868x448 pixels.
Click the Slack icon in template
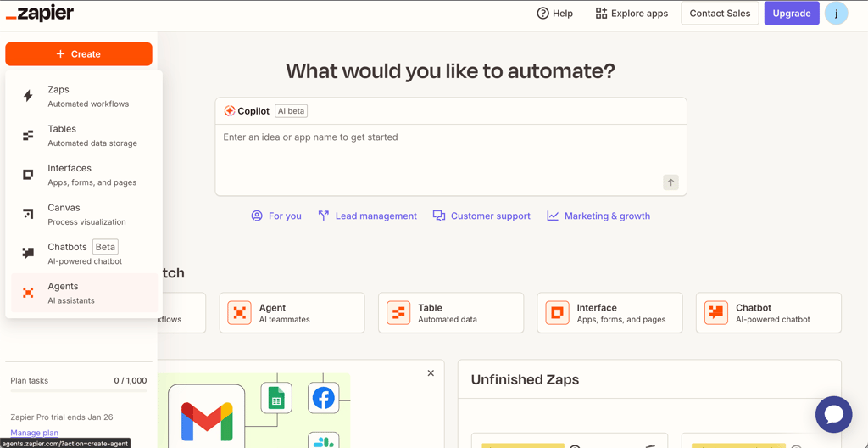pos(324,440)
